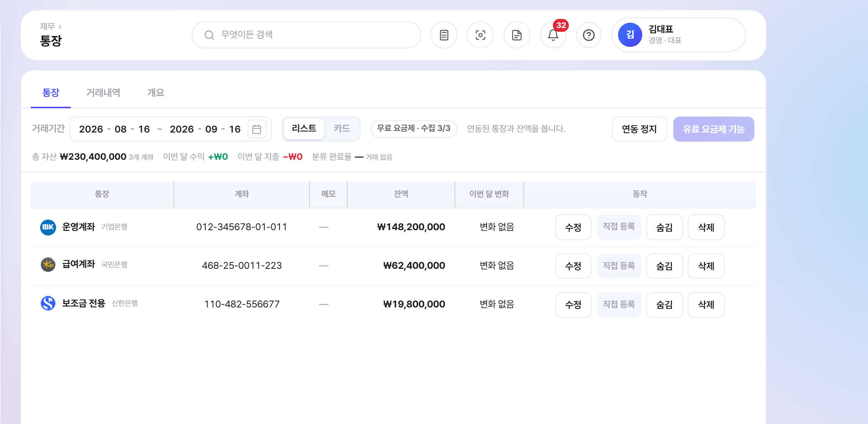
Task: Focus the 무엇이든 검색 search field
Action: click(x=306, y=35)
